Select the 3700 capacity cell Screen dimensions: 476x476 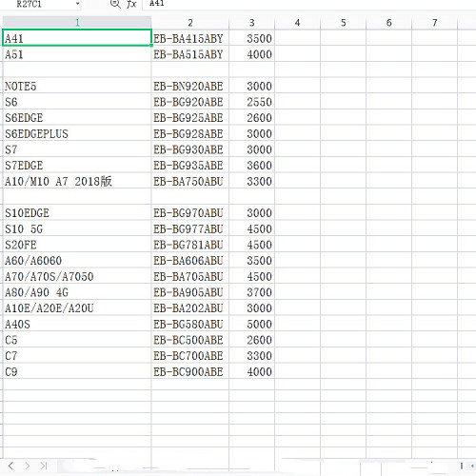tap(251, 292)
